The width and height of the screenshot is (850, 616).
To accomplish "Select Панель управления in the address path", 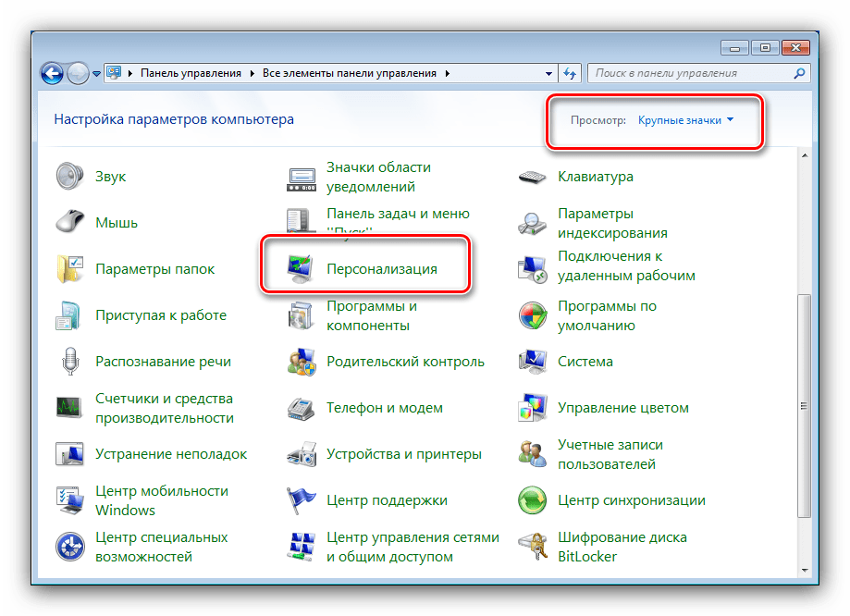I will coord(191,73).
